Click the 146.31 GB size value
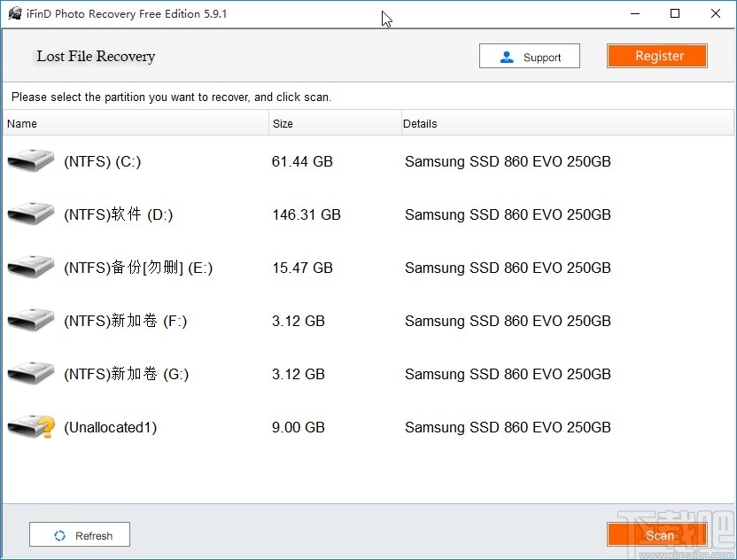This screenshot has height=560, width=737. 306,214
